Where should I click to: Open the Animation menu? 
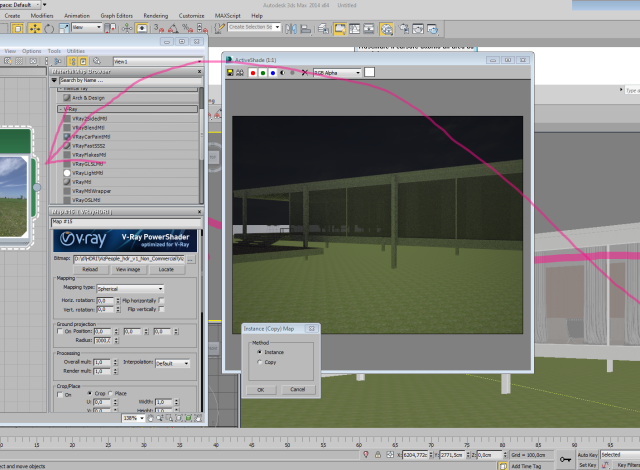point(77,16)
